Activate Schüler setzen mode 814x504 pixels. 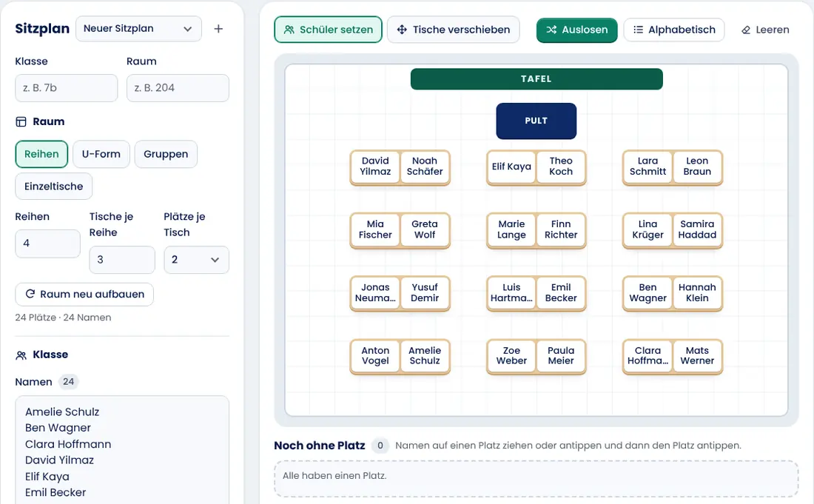(328, 30)
